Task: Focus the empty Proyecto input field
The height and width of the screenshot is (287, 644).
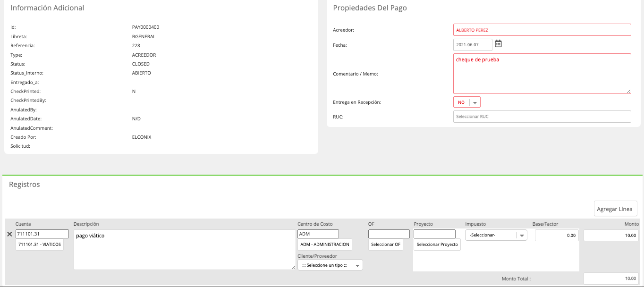Action: (x=434, y=234)
